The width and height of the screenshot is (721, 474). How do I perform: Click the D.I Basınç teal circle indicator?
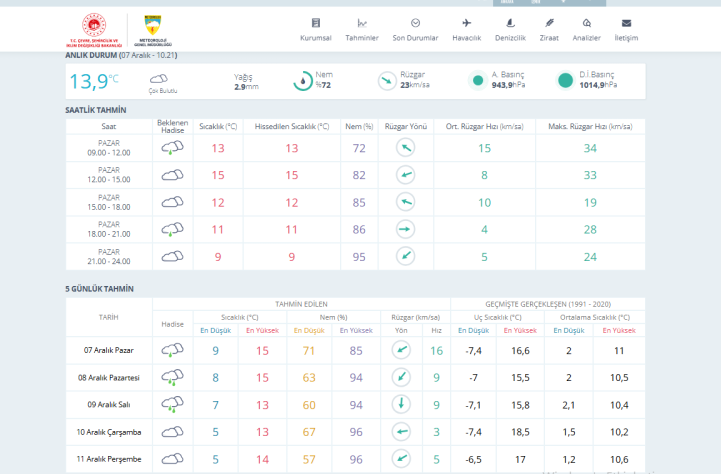click(x=565, y=81)
